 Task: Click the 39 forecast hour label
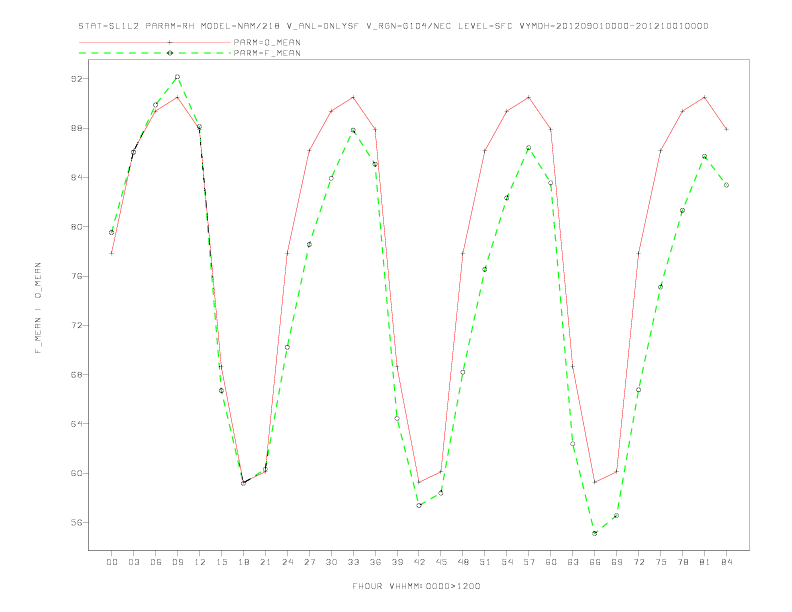click(x=397, y=562)
